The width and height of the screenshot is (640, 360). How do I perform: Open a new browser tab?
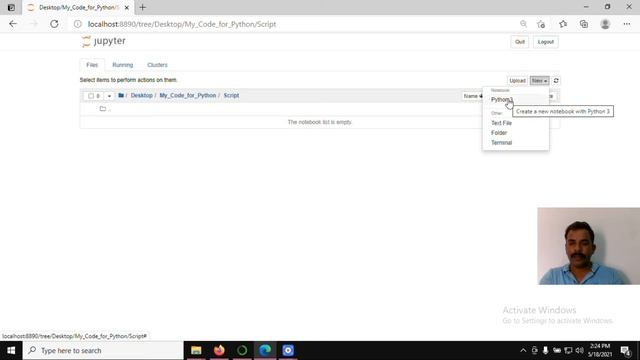pyautogui.click(x=142, y=7)
